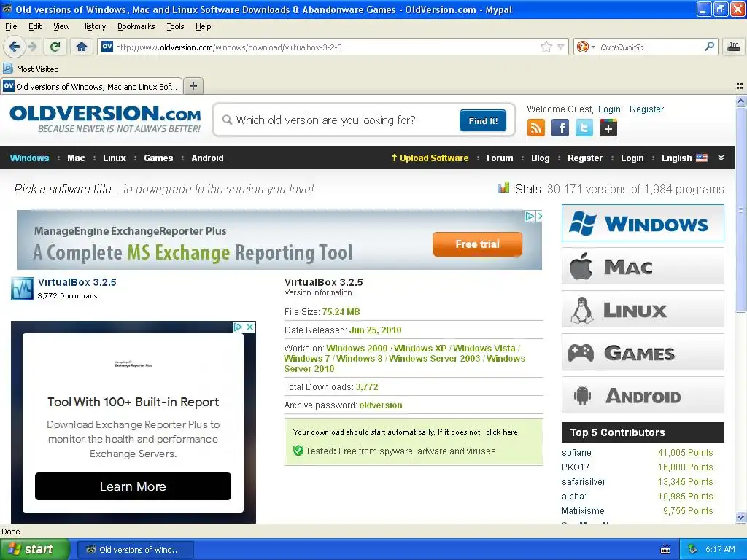Click the Upload Software link

430,158
